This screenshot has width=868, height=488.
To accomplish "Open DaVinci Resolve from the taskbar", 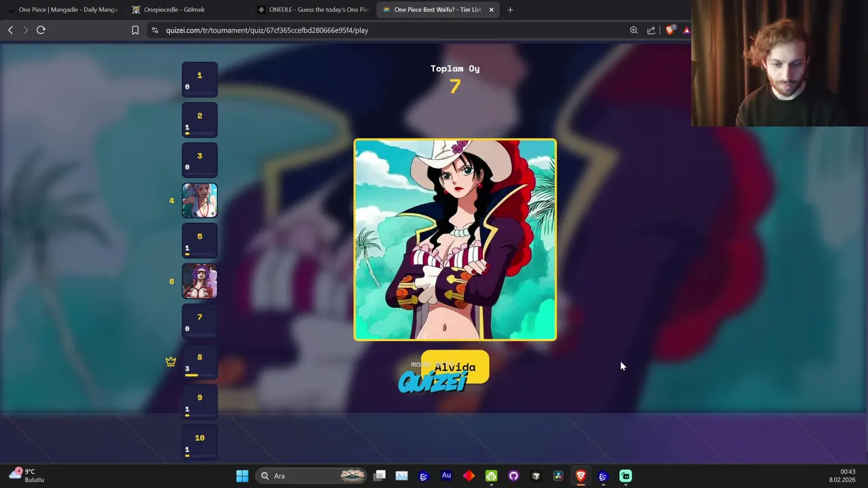I will click(x=558, y=476).
